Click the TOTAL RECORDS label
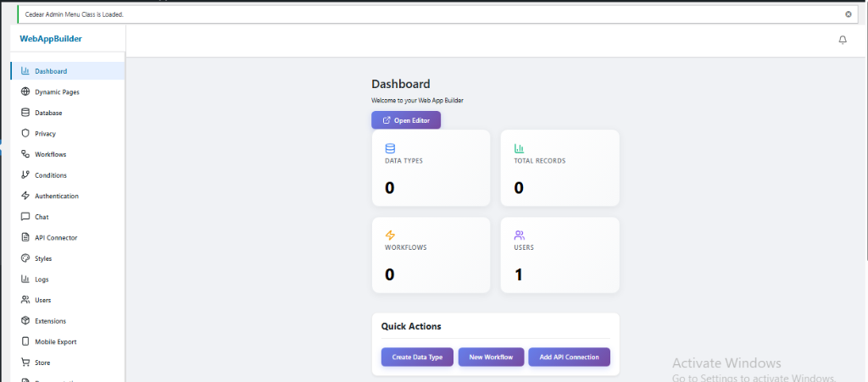 540,161
